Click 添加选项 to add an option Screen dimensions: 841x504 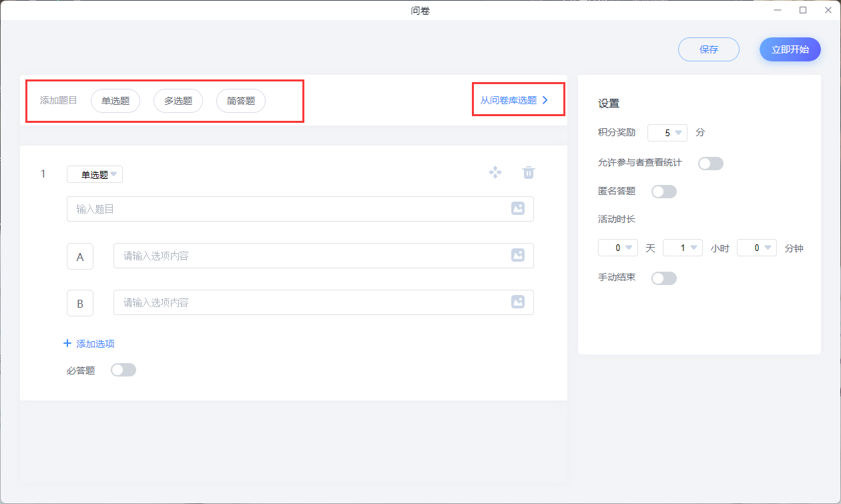(x=95, y=344)
